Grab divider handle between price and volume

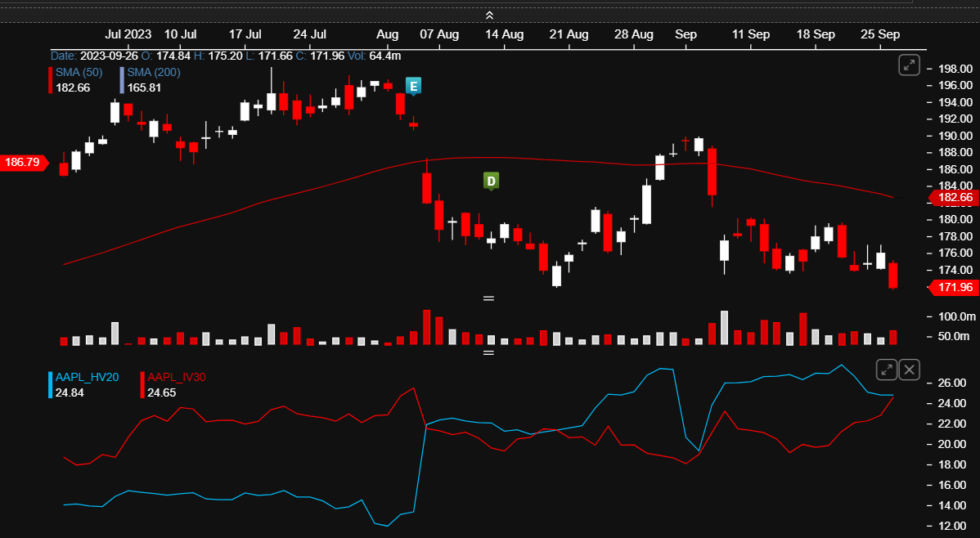tap(488, 298)
